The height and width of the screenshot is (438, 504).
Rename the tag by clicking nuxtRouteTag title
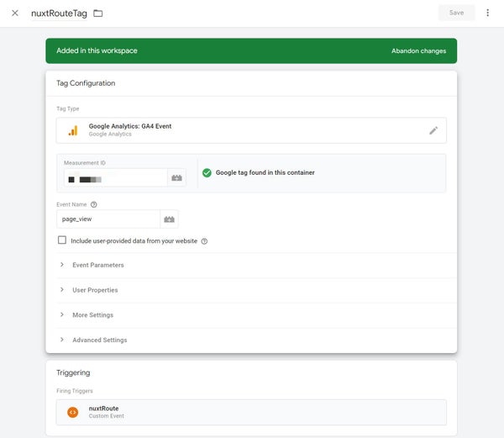(x=59, y=13)
